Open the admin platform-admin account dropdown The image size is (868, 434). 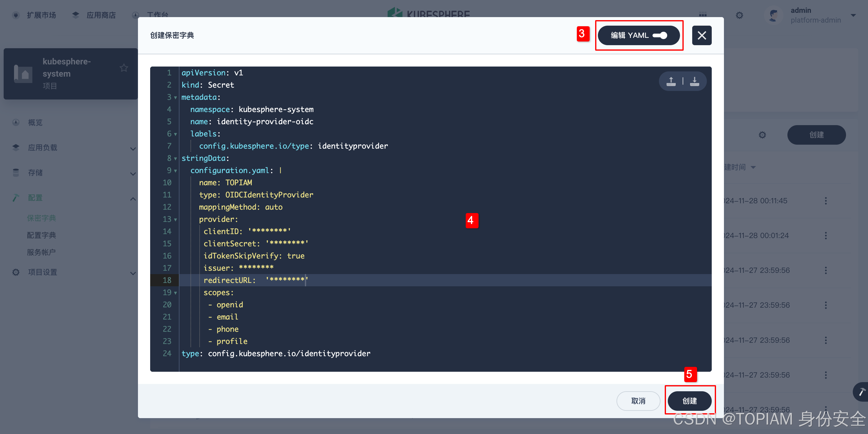pyautogui.click(x=816, y=15)
